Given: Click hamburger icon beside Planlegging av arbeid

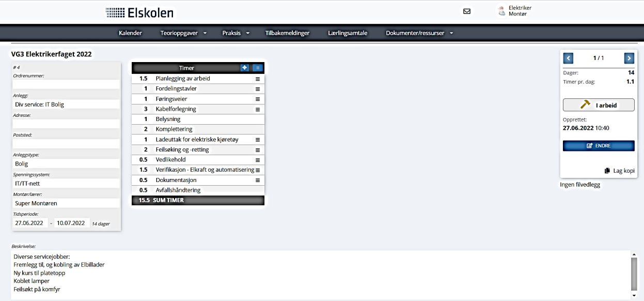Looking at the screenshot, I should [x=257, y=79].
